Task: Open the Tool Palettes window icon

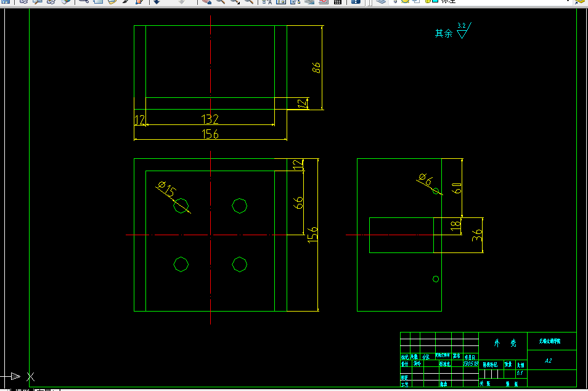Action: (295, 1)
